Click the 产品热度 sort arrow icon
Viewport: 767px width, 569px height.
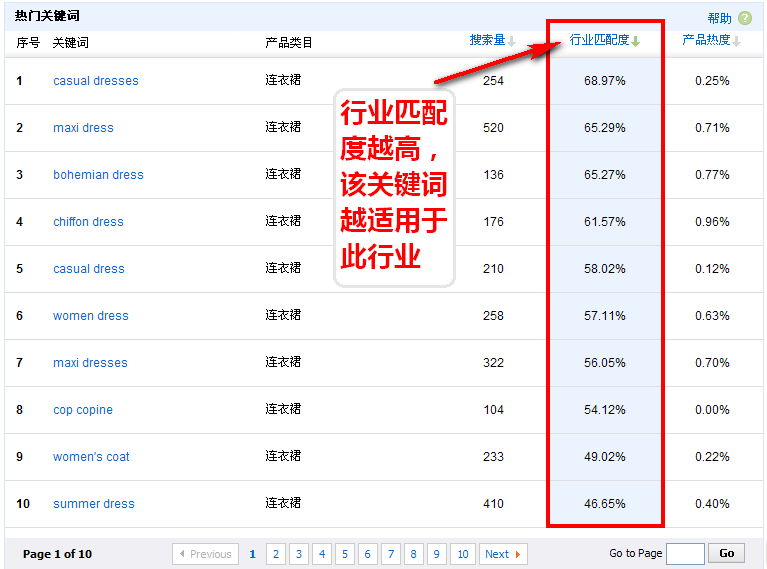(737, 41)
